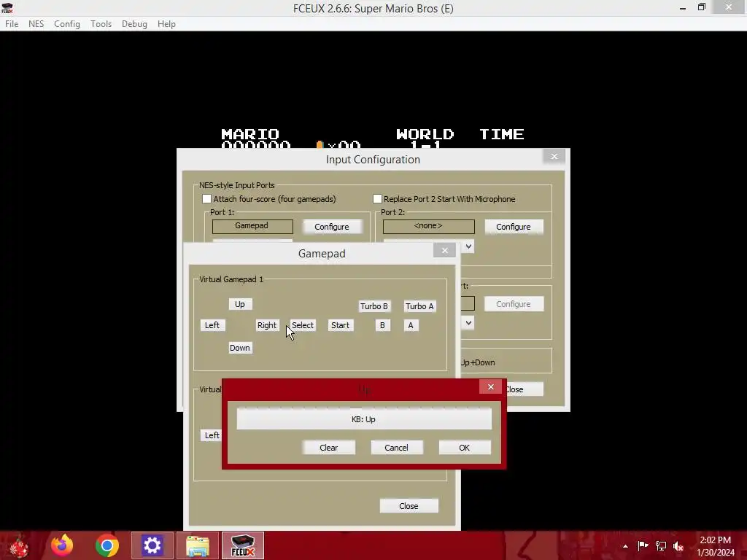Click the network tray icon

(x=661, y=545)
